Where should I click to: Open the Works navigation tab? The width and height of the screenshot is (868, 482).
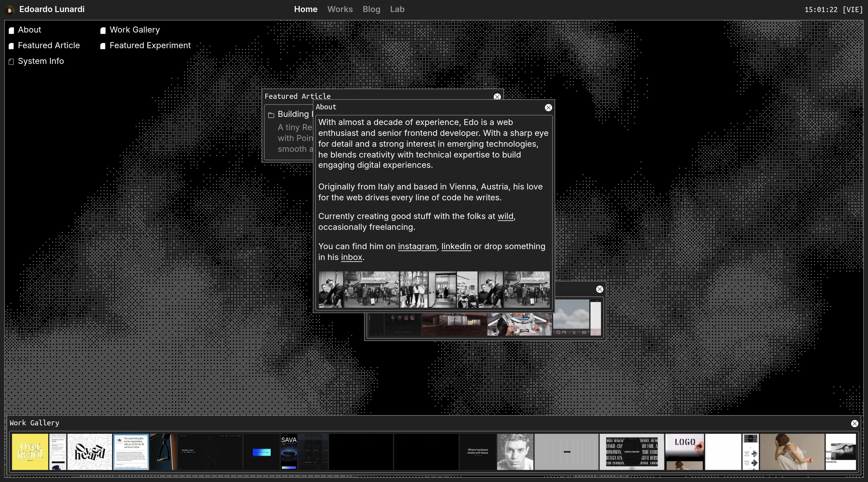point(340,9)
